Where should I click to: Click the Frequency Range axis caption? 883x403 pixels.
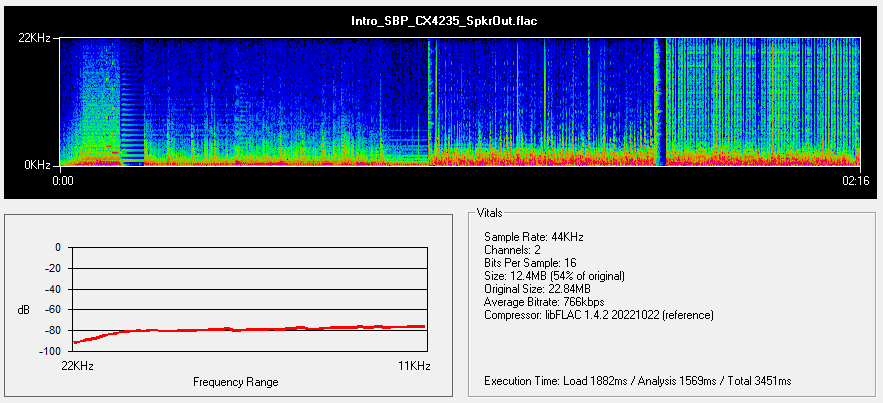[x=236, y=382]
